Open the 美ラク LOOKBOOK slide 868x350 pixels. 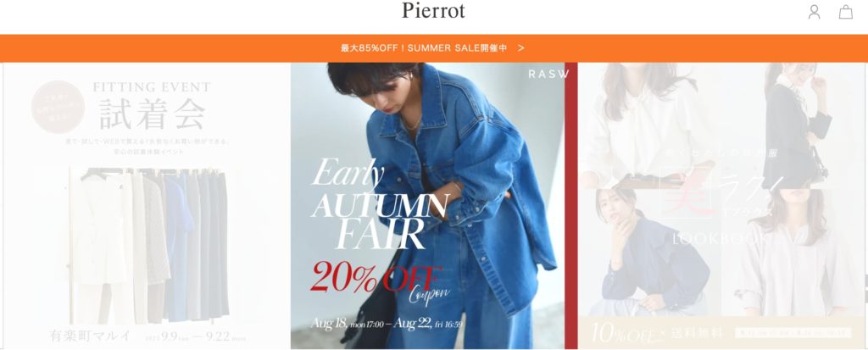pyautogui.click(x=721, y=205)
